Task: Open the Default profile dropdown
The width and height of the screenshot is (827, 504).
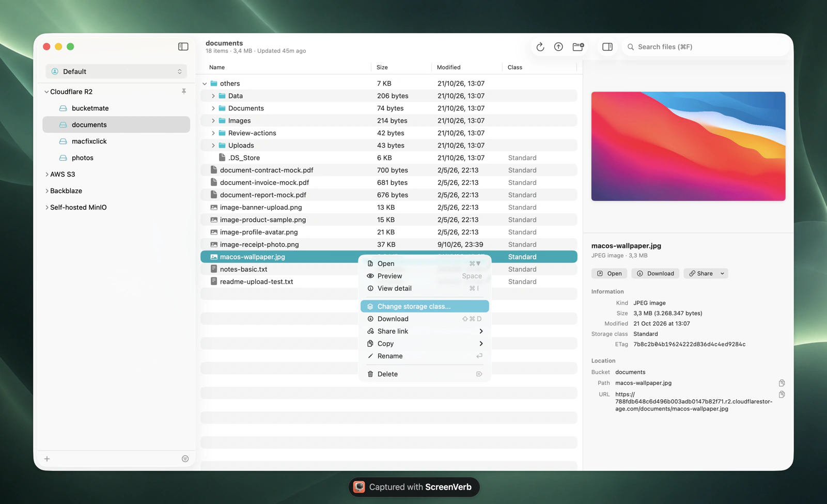Action: tap(116, 71)
